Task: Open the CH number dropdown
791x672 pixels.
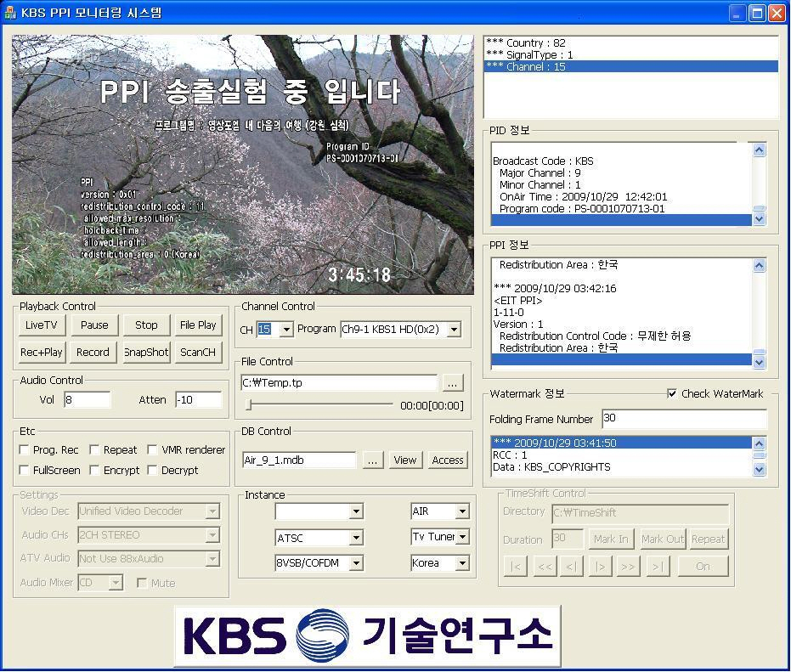Action: (x=285, y=330)
